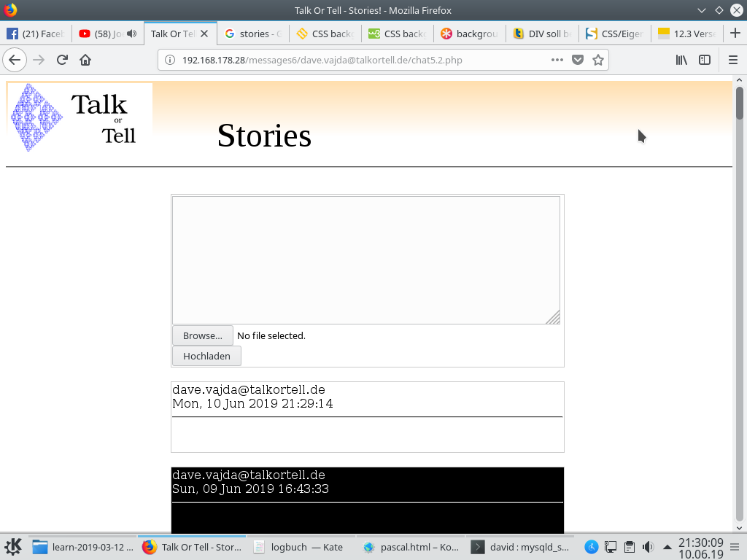Click inside the empty message text area
Screen dimensions: 747x560
click(365, 259)
